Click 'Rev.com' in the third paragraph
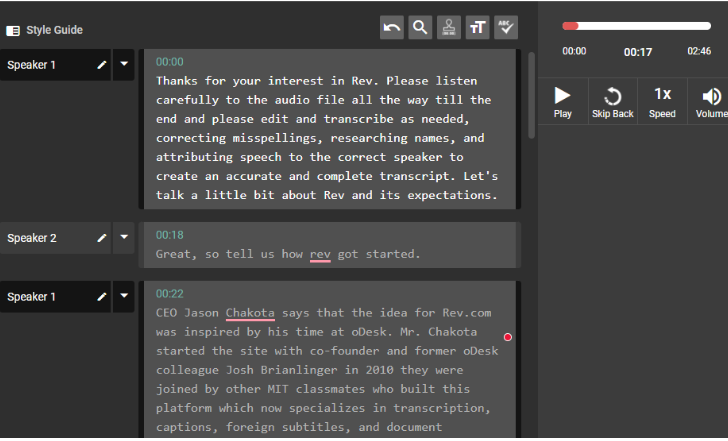The image size is (728, 441). [467, 313]
